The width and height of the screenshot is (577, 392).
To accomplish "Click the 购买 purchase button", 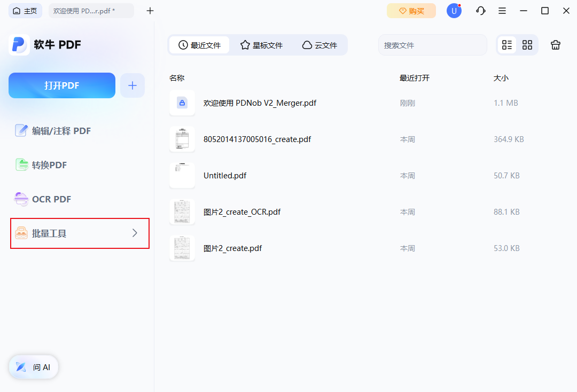I will [x=411, y=11].
